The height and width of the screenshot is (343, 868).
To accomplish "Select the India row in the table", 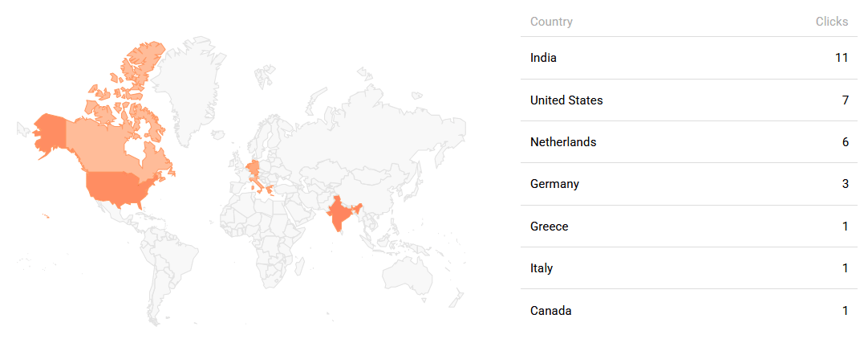I will point(543,58).
